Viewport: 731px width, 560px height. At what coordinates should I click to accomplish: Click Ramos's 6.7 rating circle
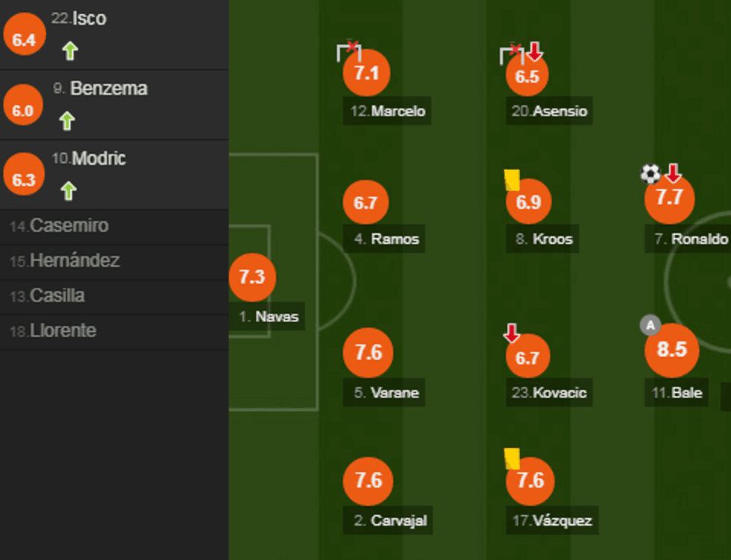(365, 203)
